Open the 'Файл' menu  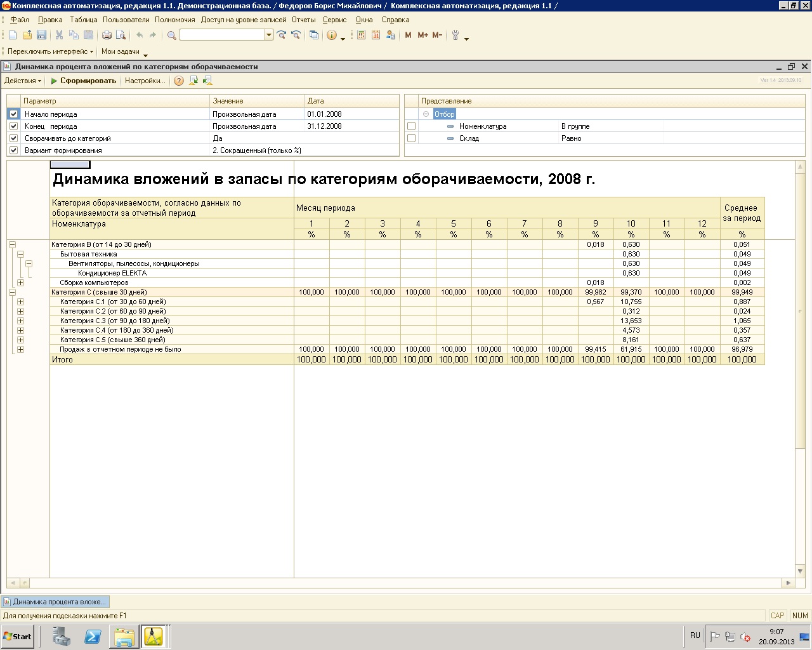20,20
